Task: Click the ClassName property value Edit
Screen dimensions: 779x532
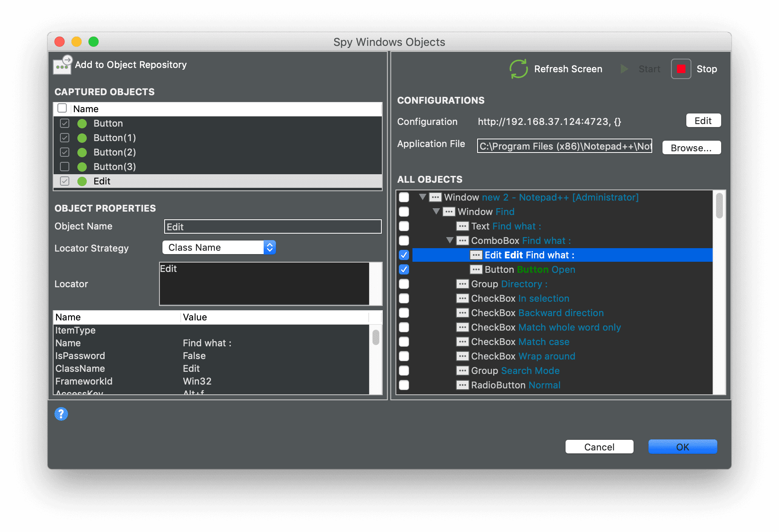Action: pyautogui.click(x=191, y=368)
